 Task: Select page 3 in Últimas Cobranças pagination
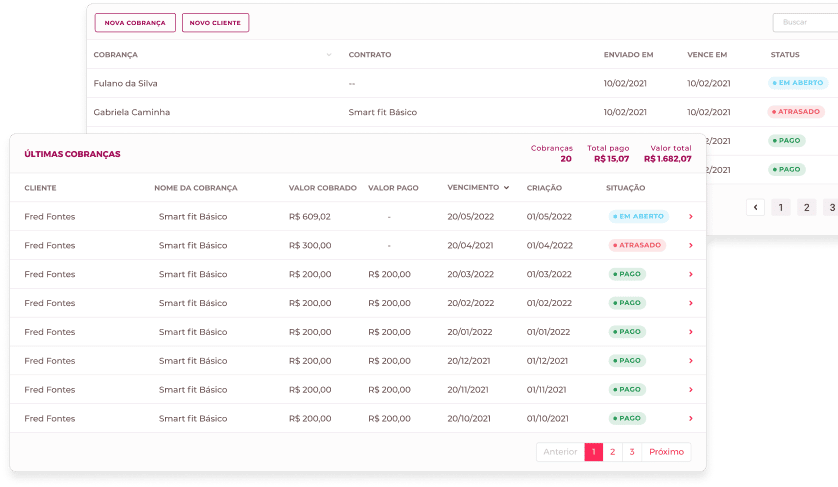coord(632,452)
